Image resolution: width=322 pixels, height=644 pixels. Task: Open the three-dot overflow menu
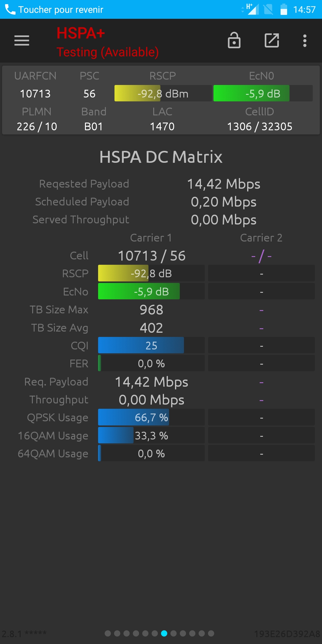point(305,41)
